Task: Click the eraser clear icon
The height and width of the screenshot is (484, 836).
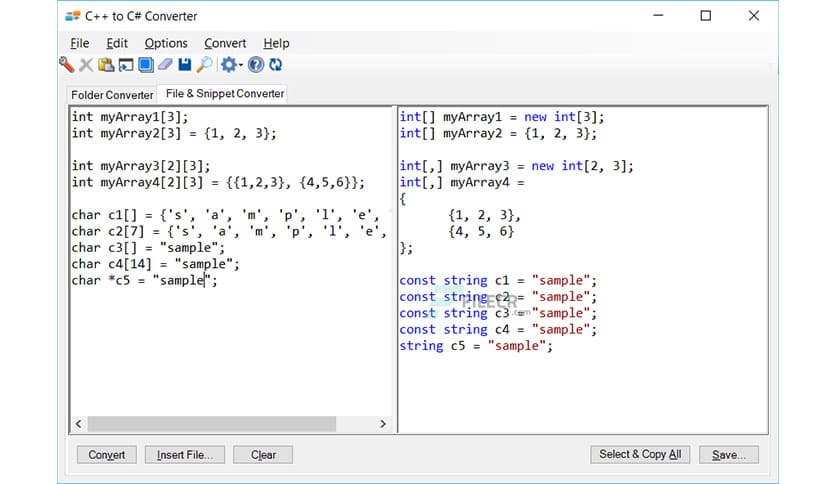Action: click(165, 65)
